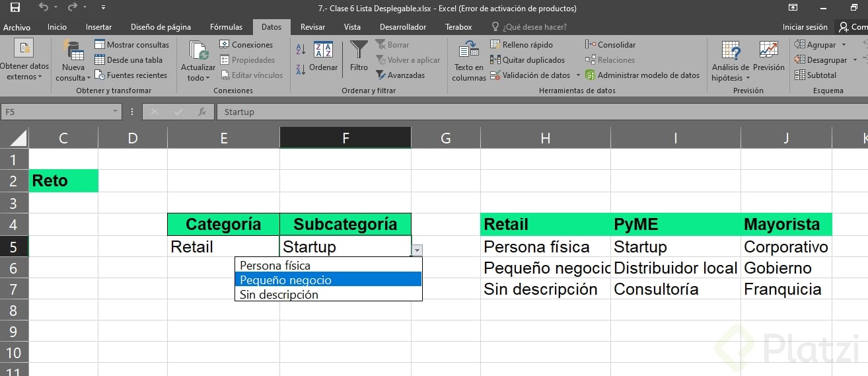
Task: Expand the Agrupar dropdown arrow
Action: coord(844,45)
